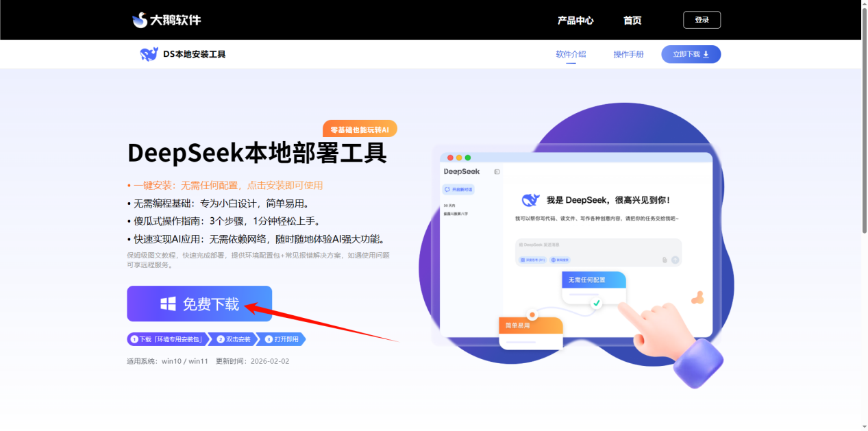868x431 pixels.
Task: Click the sidebar collapse icon beside DeepSeek
Action: tap(497, 171)
